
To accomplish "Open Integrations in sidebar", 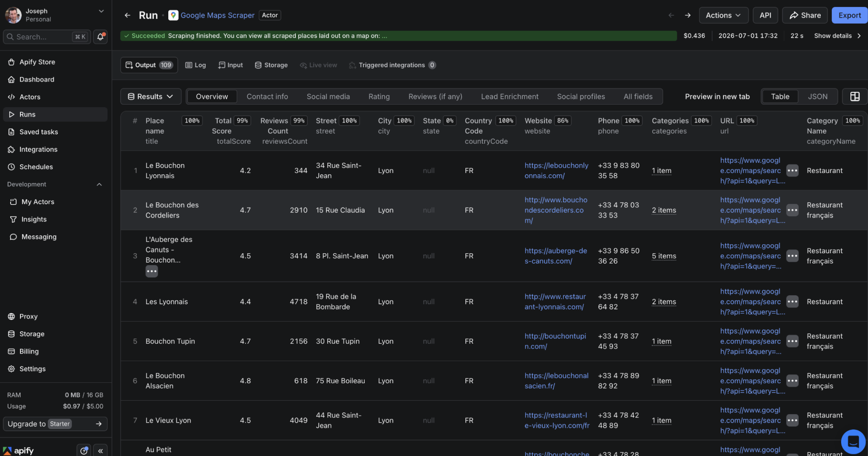I will [55, 149].
